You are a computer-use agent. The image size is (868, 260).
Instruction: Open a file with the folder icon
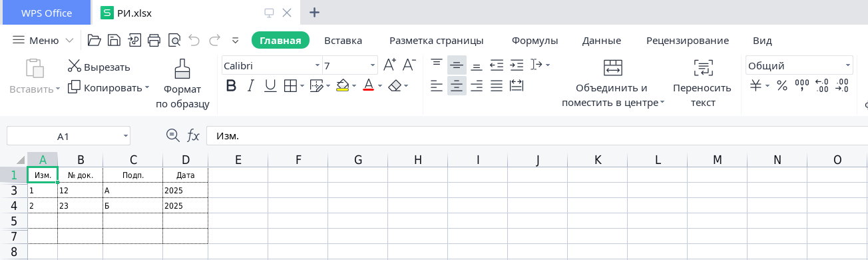95,40
